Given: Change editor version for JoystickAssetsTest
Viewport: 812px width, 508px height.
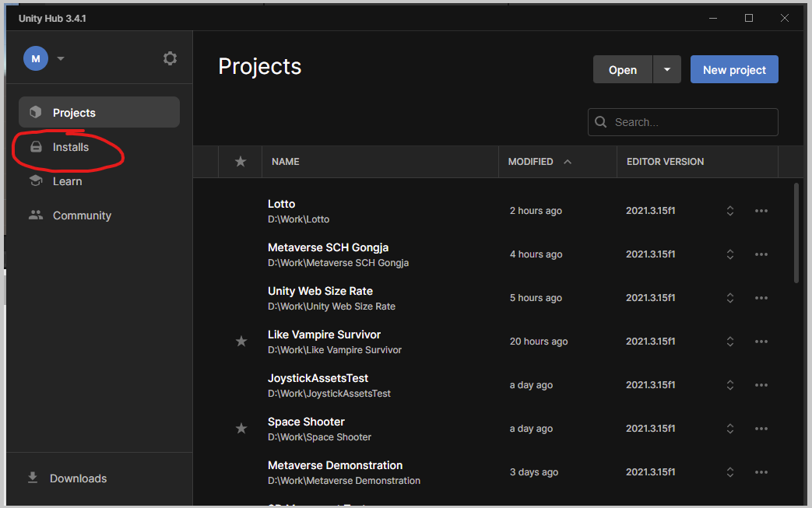Looking at the screenshot, I should [x=730, y=385].
